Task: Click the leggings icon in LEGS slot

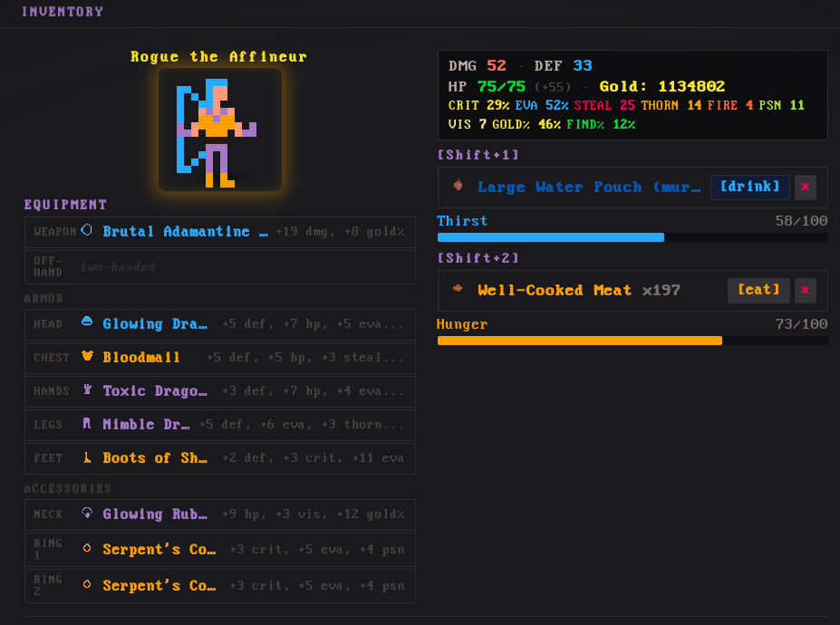Action: [87, 423]
